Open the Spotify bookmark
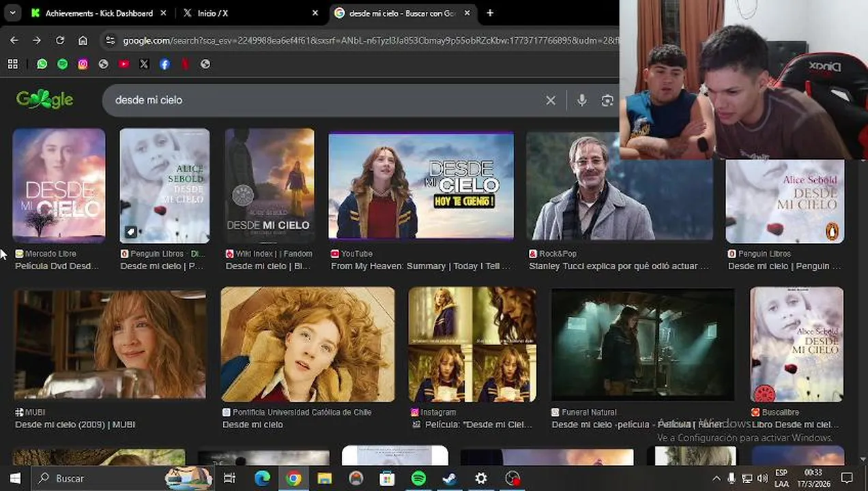 point(63,64)
